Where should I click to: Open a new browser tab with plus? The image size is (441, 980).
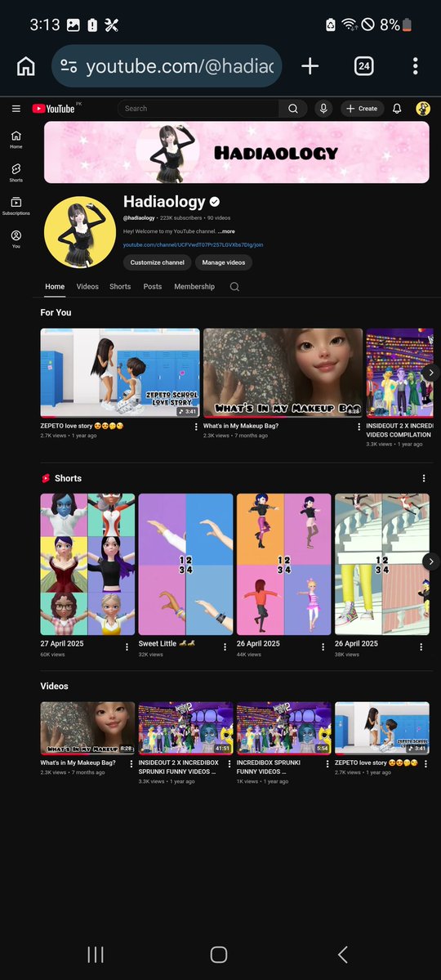coord(310,65)
